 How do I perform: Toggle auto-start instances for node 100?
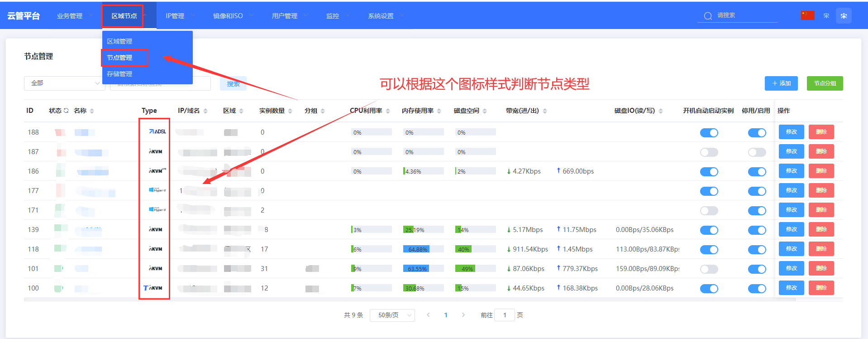pyautogui.click(x=709, y=289)
